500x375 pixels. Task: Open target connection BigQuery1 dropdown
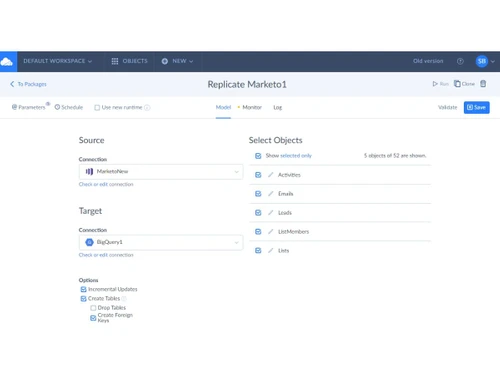(x=161, y=242)
